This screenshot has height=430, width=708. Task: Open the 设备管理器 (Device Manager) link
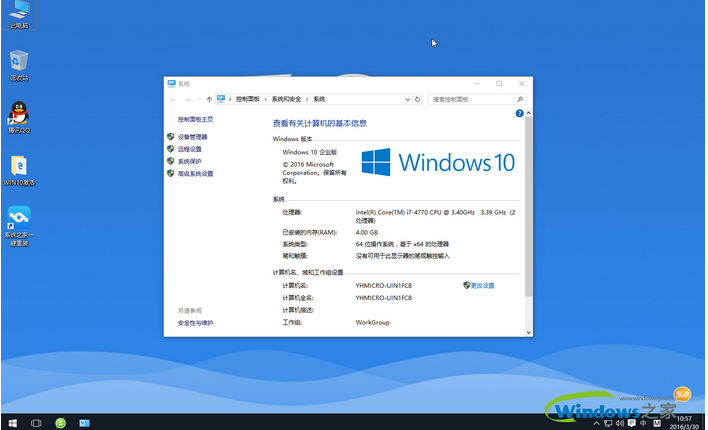(193, 137)
